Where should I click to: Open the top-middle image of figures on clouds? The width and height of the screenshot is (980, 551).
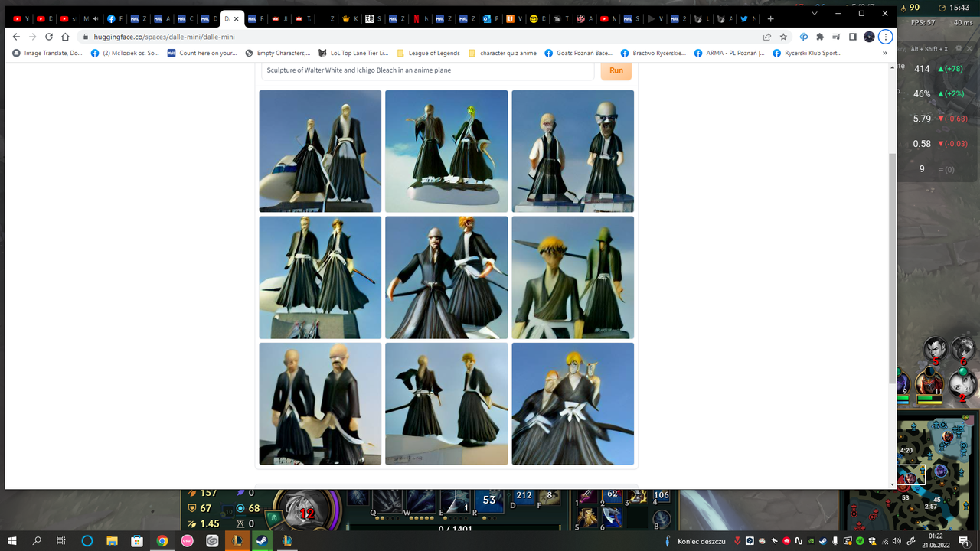click(x=446, y=151)
